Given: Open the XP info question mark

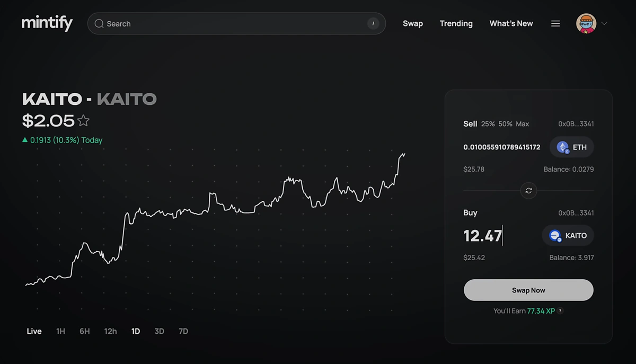Looking at the screenshot, I should pyautogui.click(x=560, y=311).
